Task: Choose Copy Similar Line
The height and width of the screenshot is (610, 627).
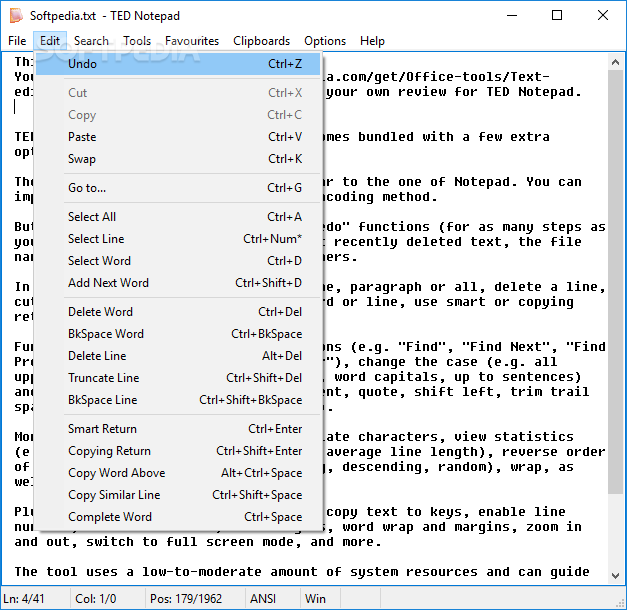Action: 178,495
